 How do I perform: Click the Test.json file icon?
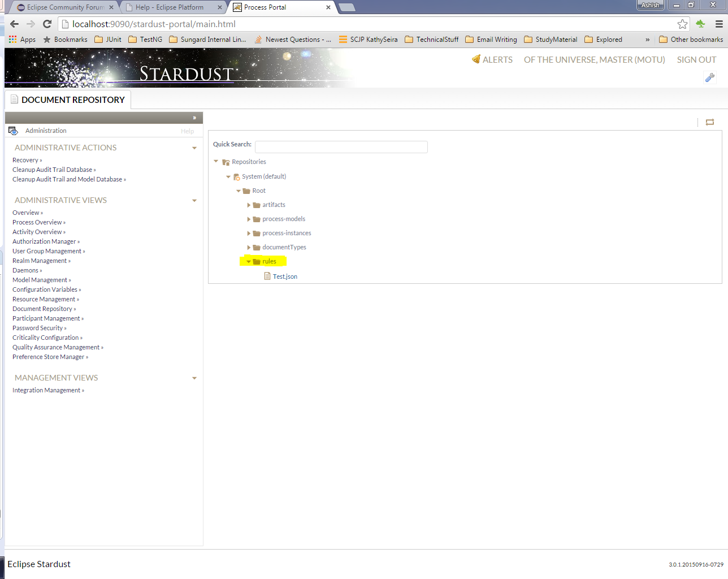267,276
